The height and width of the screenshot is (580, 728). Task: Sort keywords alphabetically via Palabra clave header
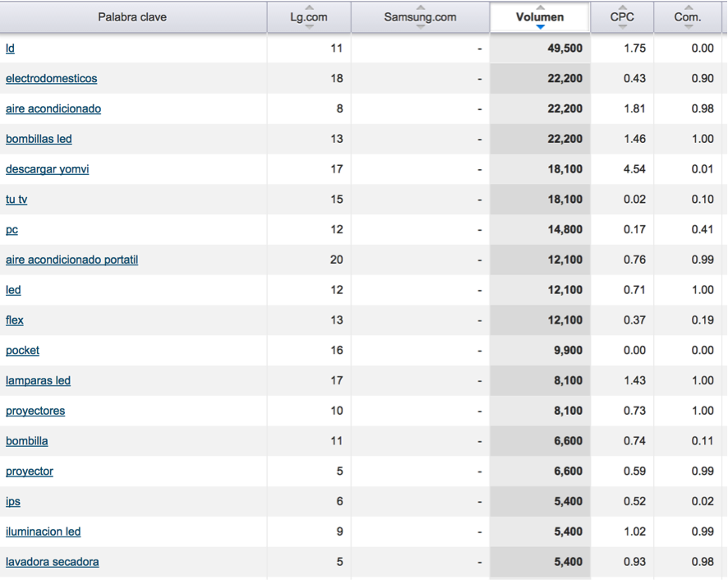point(132,16)
